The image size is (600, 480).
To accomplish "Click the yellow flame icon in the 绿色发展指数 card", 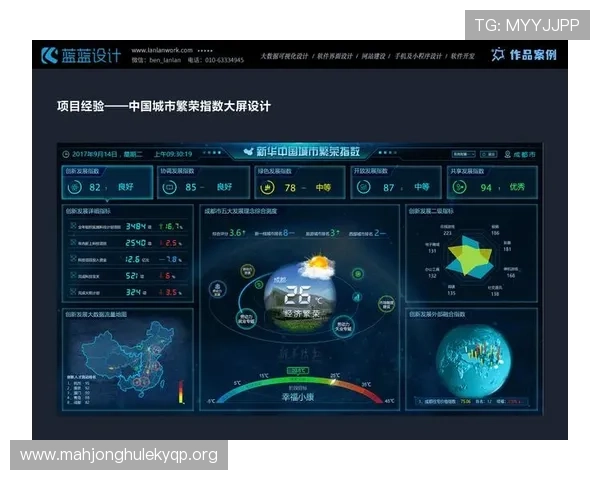I will point(267,188).
